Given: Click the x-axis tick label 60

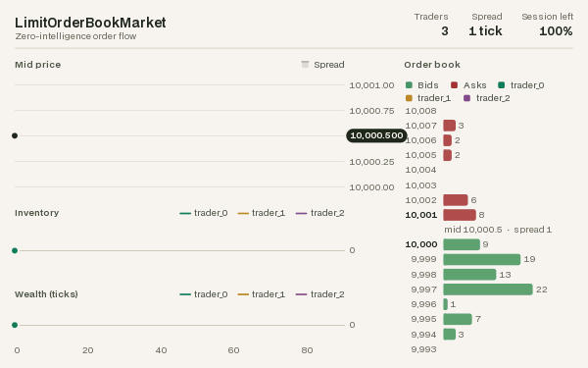Looking at the screenshot, I should pos(233,350).
